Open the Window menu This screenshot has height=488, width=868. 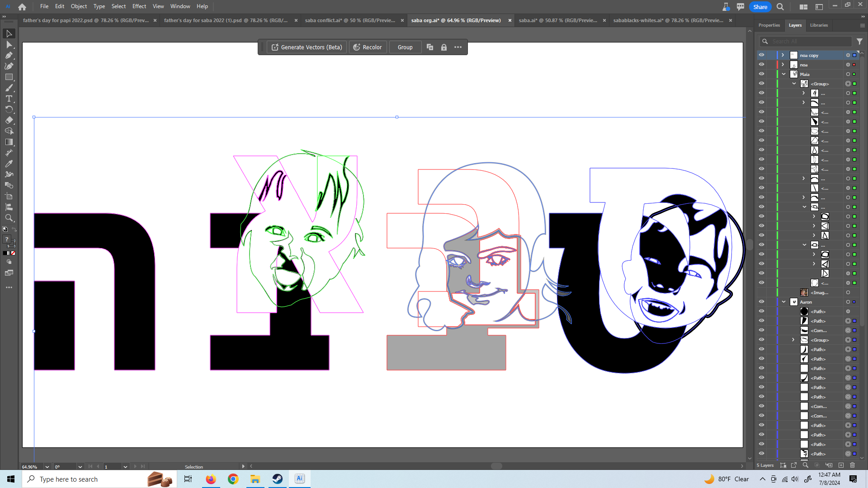coord(180,6)
